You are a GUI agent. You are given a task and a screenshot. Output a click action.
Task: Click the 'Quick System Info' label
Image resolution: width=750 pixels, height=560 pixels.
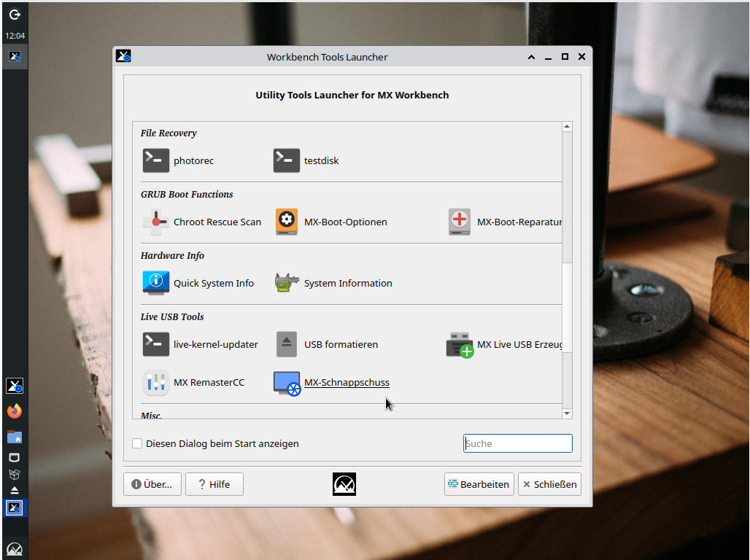pos(214,283)
